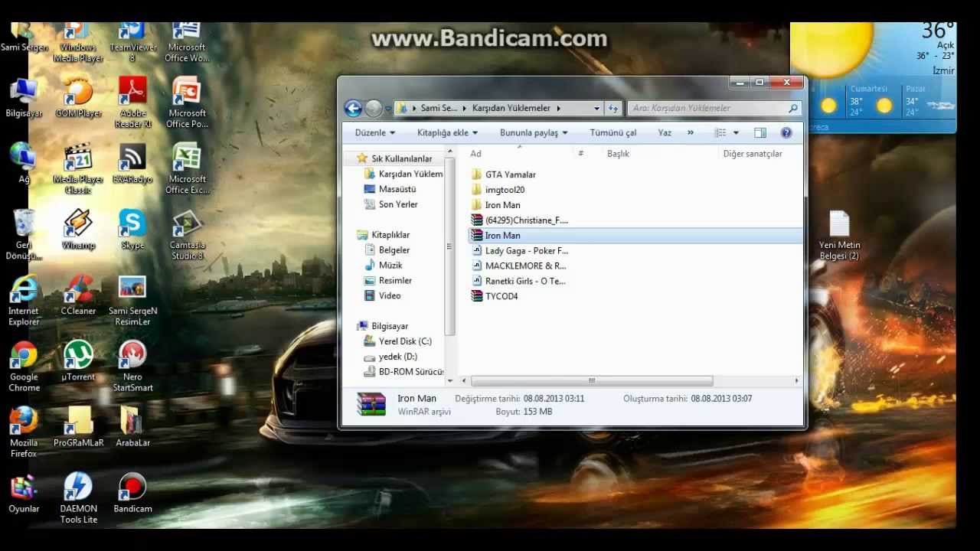Open µTorrent desktop icon

[78, 361]
